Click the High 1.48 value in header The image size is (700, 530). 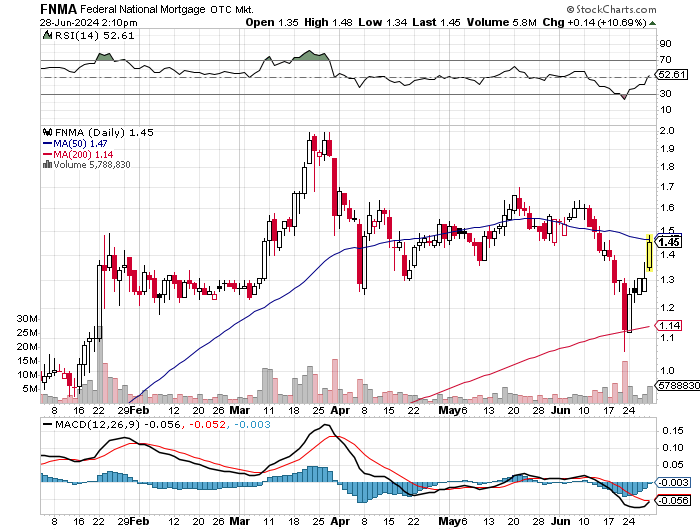coord(328,22)
